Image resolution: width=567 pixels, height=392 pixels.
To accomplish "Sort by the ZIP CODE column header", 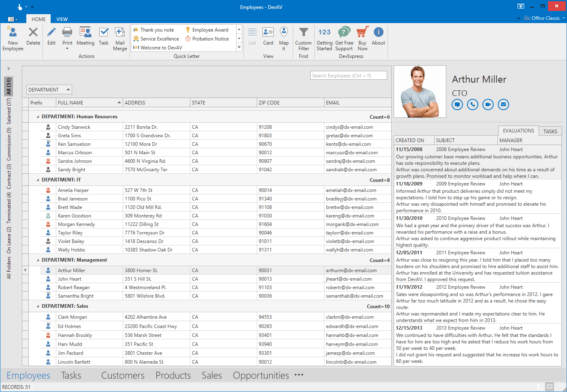I will coord(290,103).
